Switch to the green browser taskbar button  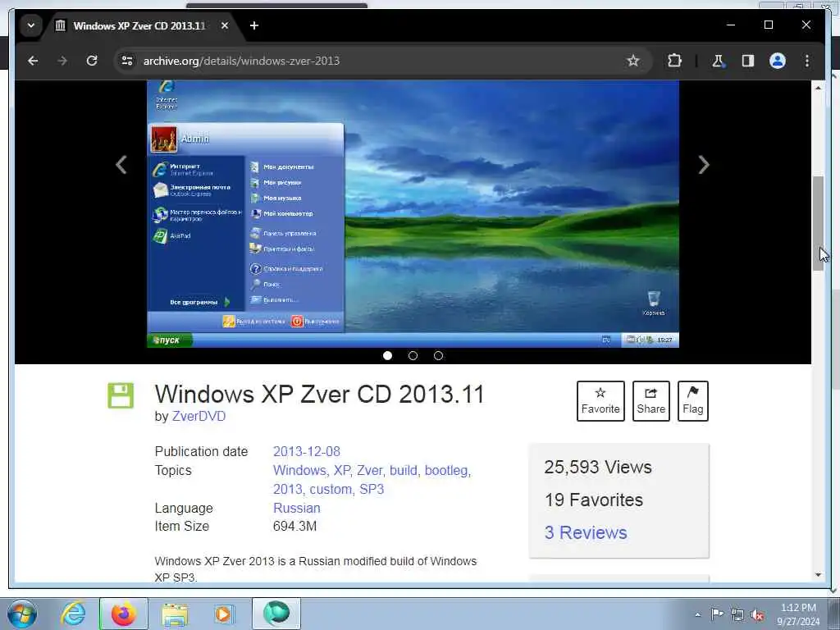[276, 614]
